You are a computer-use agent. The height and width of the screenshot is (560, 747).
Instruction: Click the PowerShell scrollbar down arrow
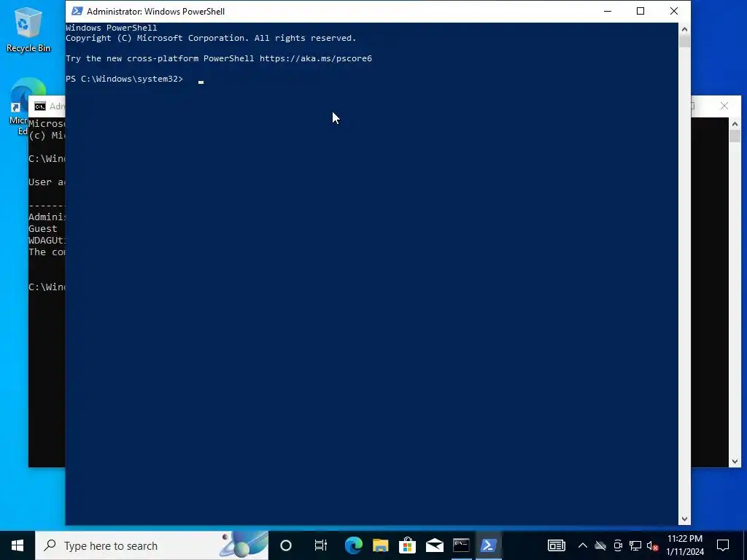[684, 519]
